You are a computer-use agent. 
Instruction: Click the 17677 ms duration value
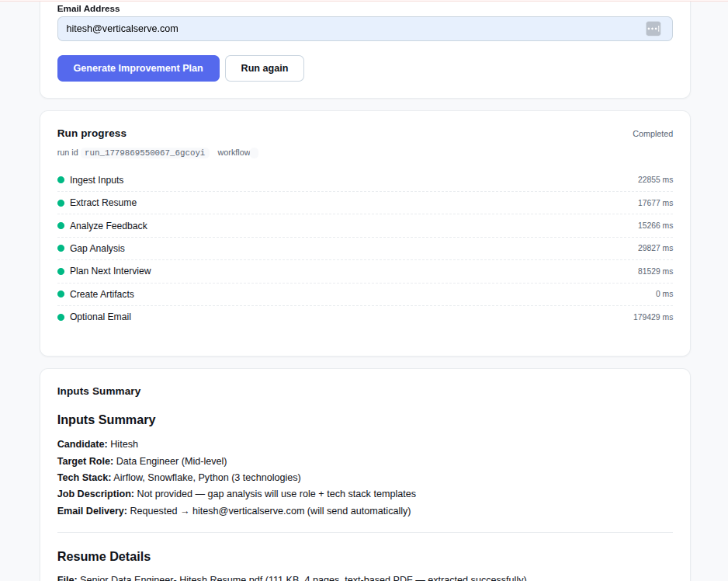click(x=655, y=203)
